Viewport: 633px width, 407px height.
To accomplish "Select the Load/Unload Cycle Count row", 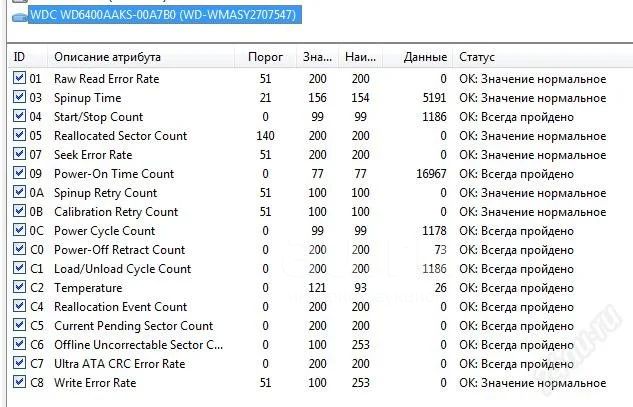I will coord(122,269).
